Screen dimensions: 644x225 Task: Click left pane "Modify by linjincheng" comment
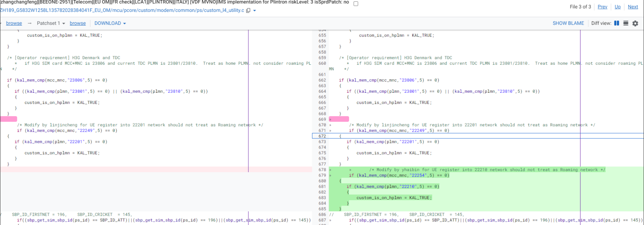click(140, 125)
